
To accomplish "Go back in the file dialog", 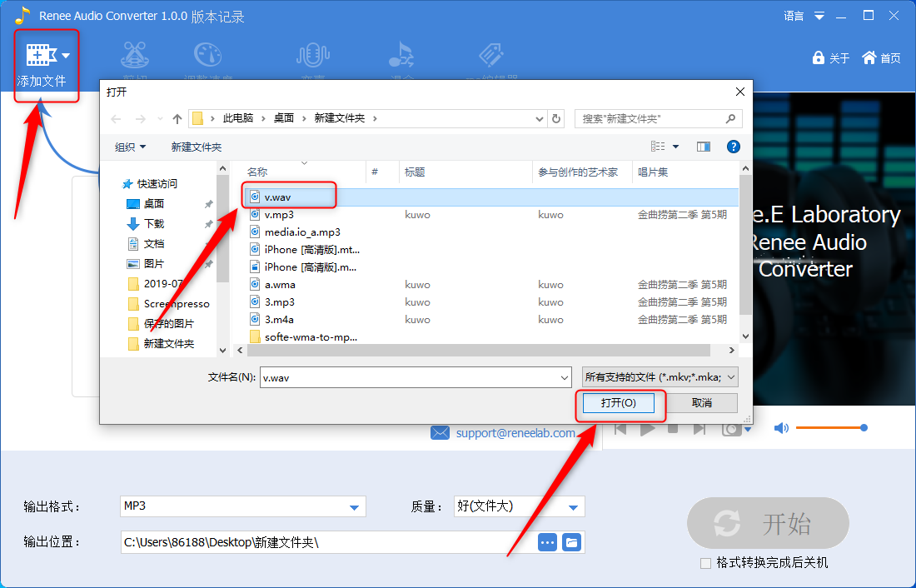I will pyautogui.click(x=116, y=118).
